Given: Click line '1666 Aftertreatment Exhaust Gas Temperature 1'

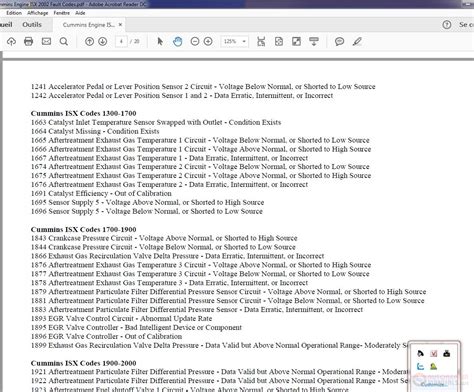Looking at the screenshot, I should 201,149.
